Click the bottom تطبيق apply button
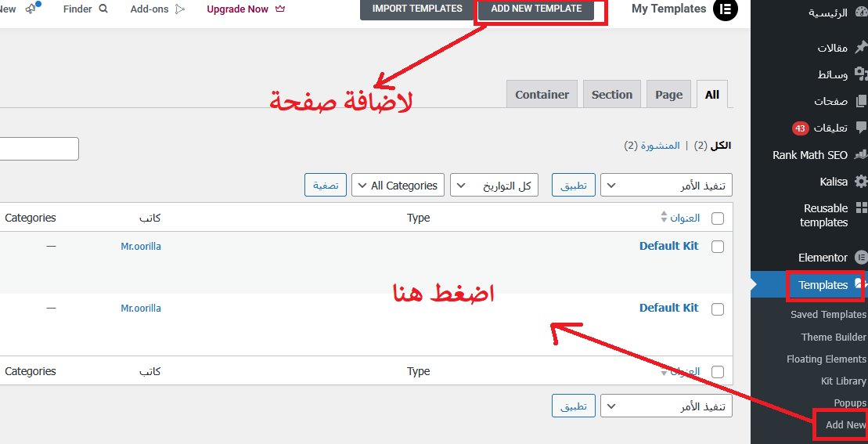 pyautogui.click(x=574, y=406)
